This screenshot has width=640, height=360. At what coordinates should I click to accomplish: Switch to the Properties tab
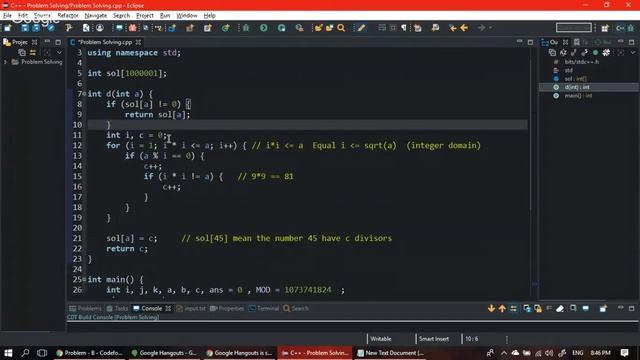tap(227, 309)
